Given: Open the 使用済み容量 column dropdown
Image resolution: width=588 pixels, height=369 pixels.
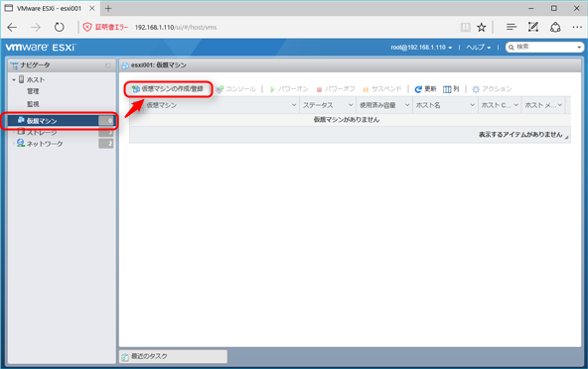Looking at the screenshot, I should [x=407, y=105].
